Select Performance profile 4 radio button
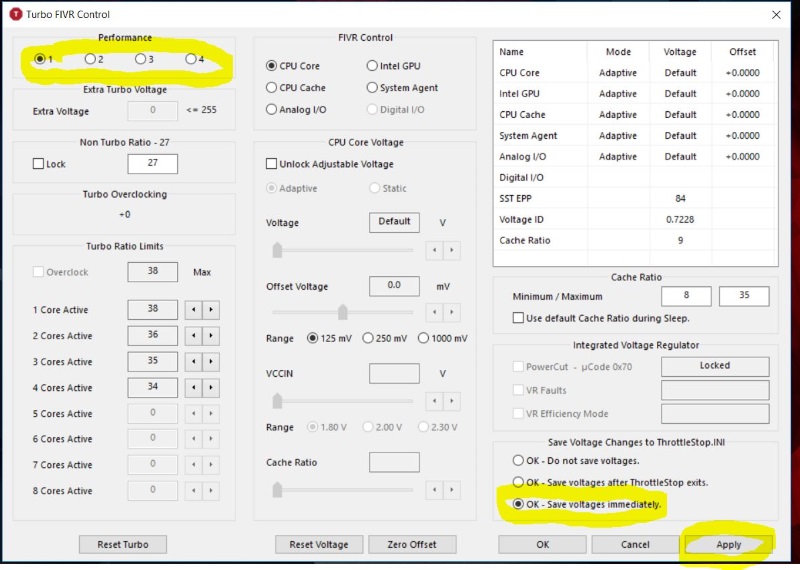Image resolution: width=800 pixels, height=570 pixels. (191, 59)
